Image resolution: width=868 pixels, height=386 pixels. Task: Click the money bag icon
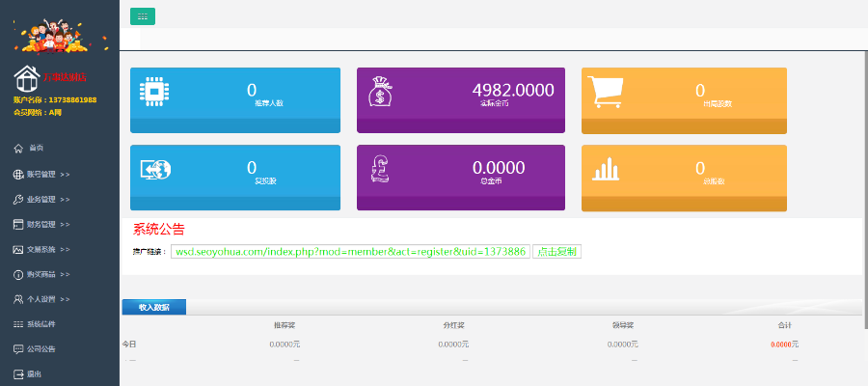[x=380, y=92]
